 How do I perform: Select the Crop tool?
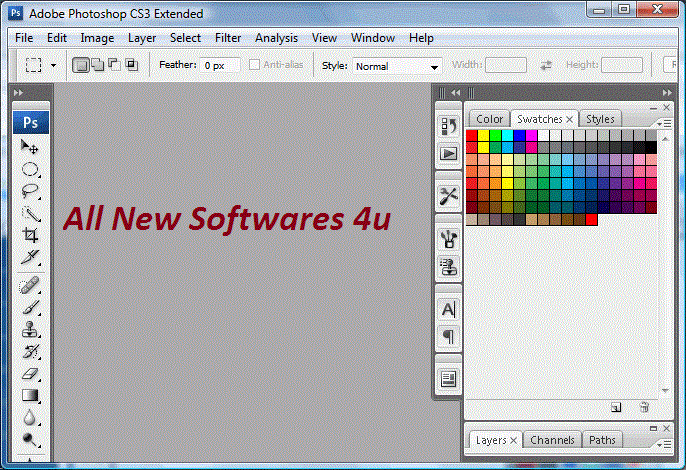[30, 235]
